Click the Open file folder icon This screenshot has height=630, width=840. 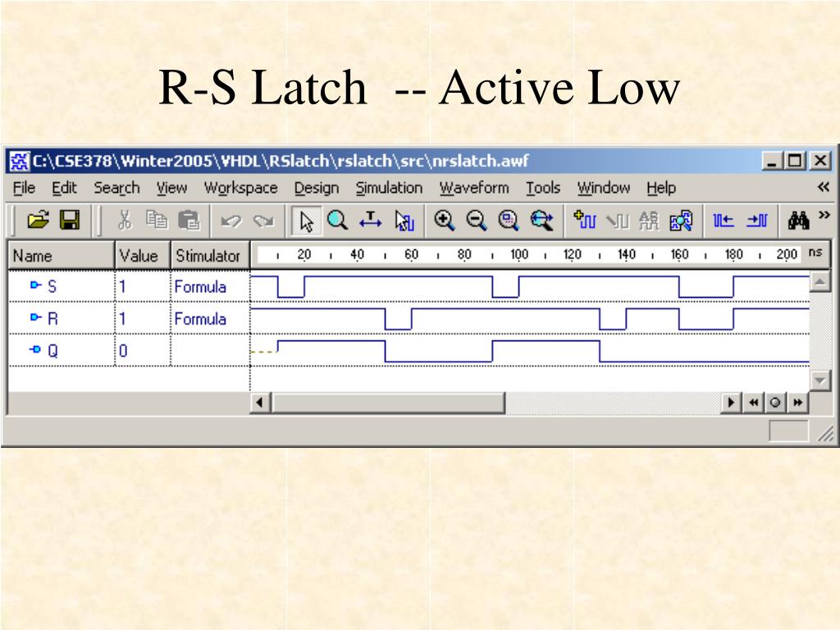(x=38, y=220)
